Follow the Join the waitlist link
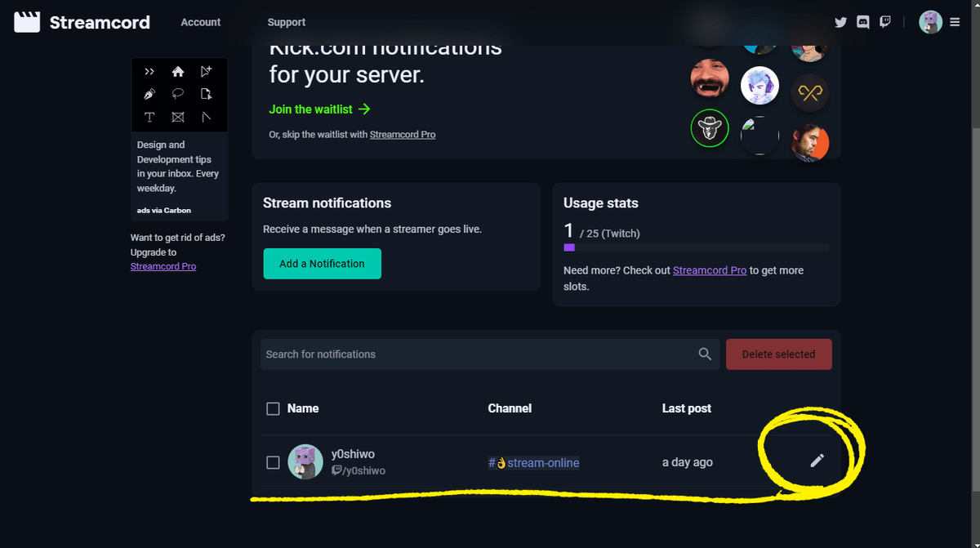Image resolution: width=980 pixels, height=548 pixels. (x=312, y=109)
